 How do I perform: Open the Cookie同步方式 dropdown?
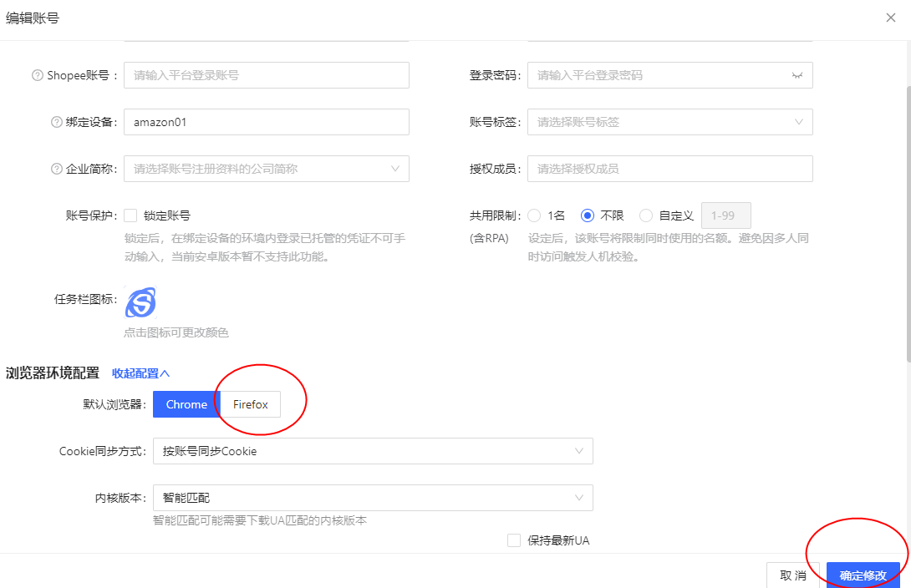coord(373,451)
